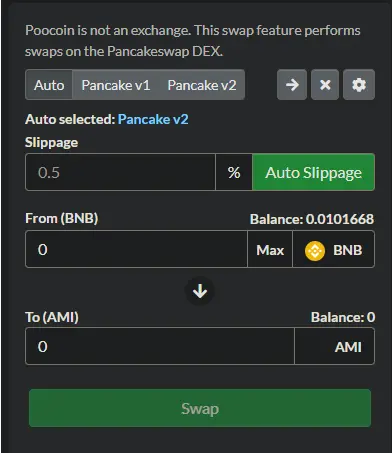392x453 pixels.
Task: Open swap settings gear icon
Action: click(x=359, y=85)
